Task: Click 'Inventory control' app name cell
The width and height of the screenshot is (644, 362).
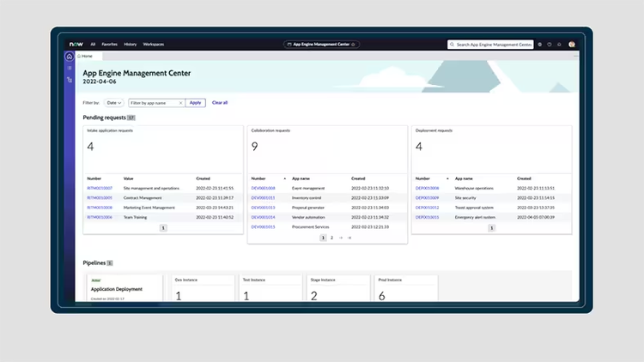Action: click(x=307, y=198)
